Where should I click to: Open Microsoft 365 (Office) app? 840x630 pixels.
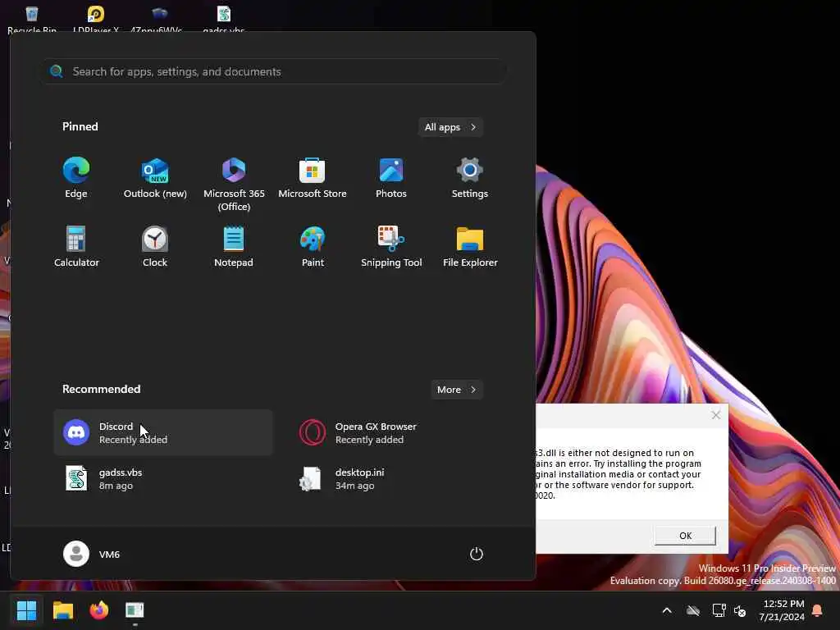234,185
